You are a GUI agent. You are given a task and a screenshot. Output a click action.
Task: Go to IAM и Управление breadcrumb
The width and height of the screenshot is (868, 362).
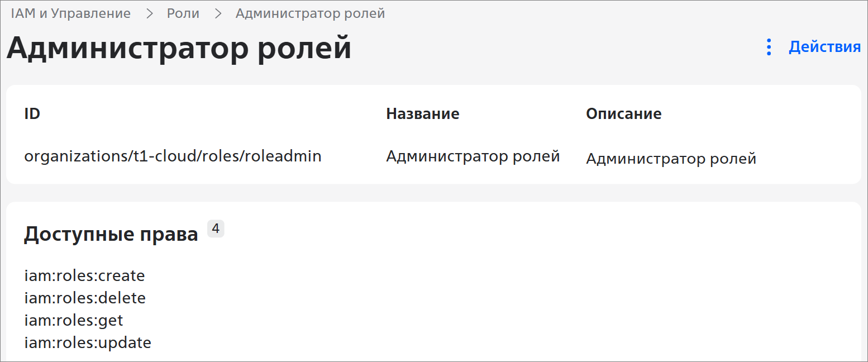click(x=71, y=13)
